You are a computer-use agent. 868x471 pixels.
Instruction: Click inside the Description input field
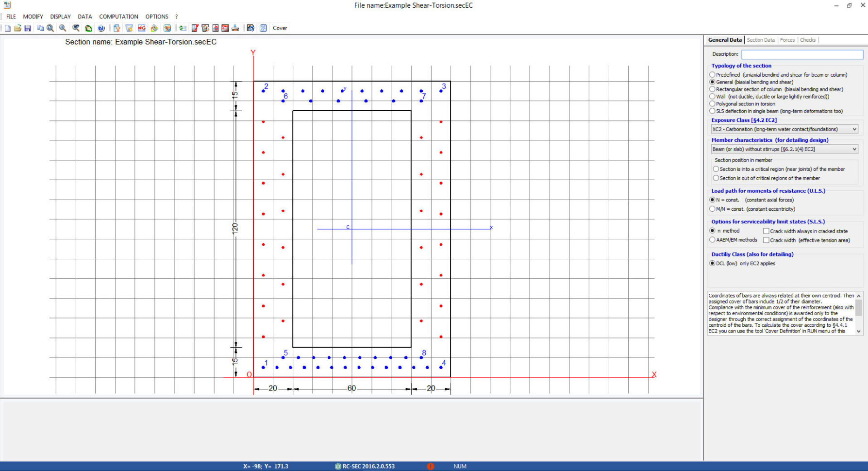point(801,54)
